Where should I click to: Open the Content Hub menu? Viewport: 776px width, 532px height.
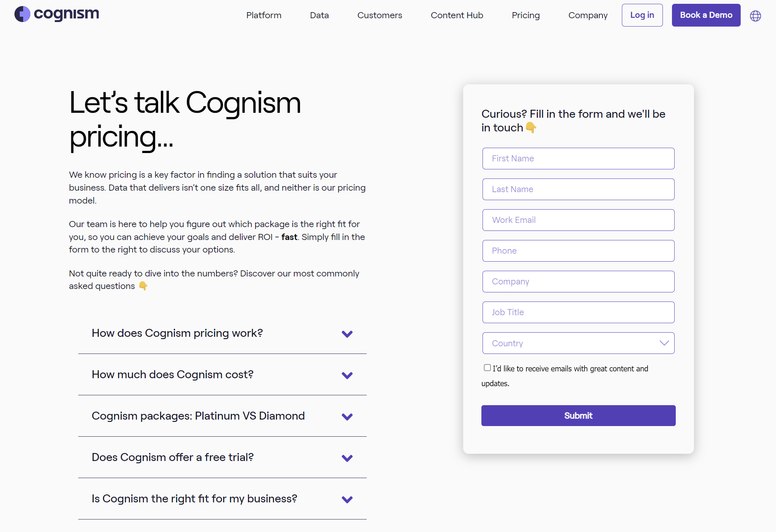click(457, 15)
